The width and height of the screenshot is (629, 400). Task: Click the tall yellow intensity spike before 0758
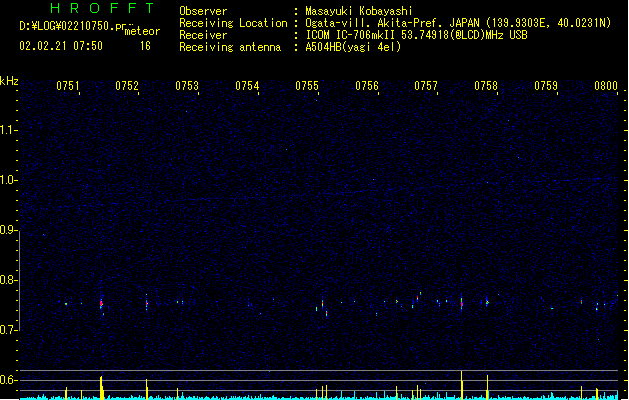point(462,385)
